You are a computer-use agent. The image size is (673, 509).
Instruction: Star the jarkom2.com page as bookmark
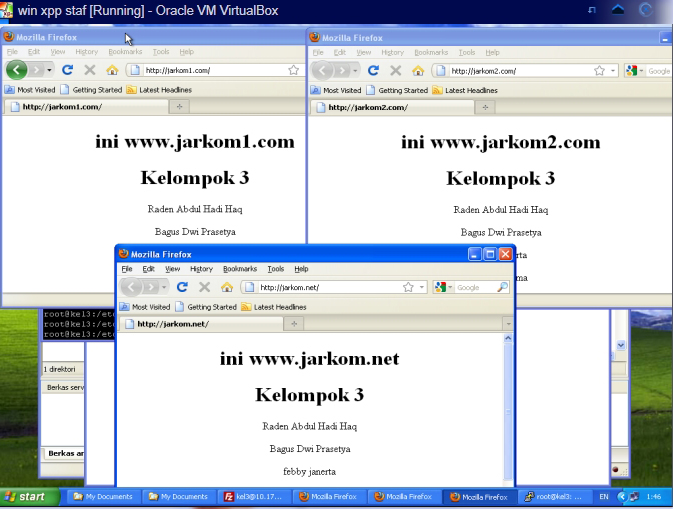pyautogui.click(x=600, y=71)
